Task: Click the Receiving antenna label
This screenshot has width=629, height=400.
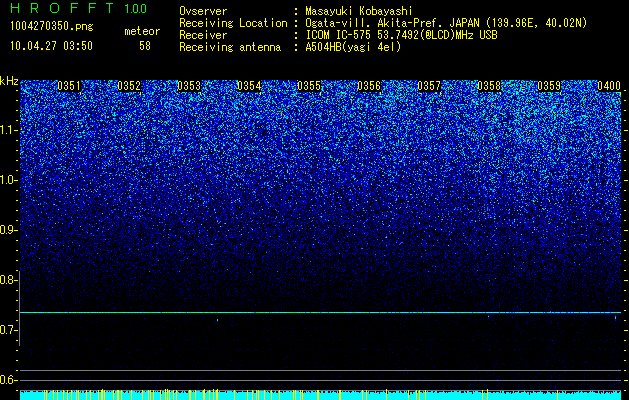Action: (x=230, y=47)
